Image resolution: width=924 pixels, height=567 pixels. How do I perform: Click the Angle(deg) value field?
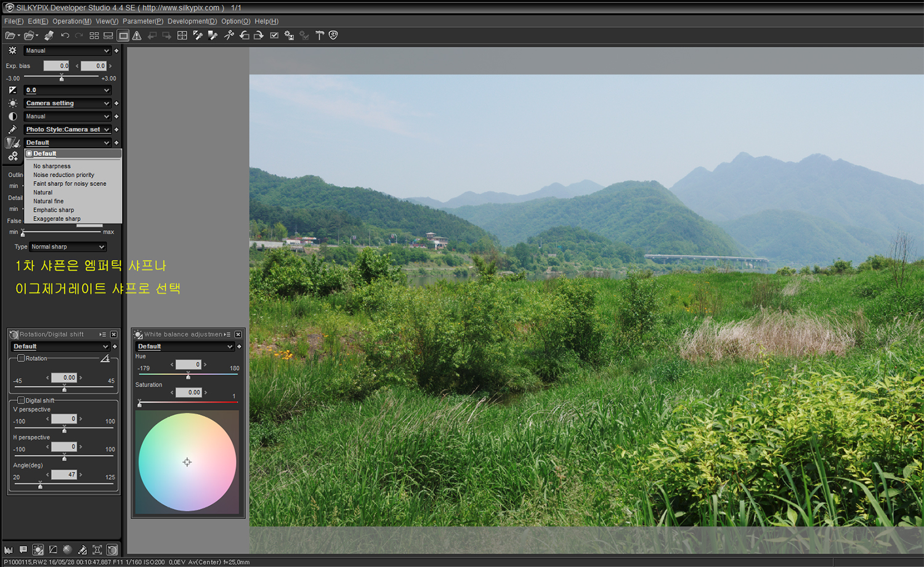[x=64, y=475]
